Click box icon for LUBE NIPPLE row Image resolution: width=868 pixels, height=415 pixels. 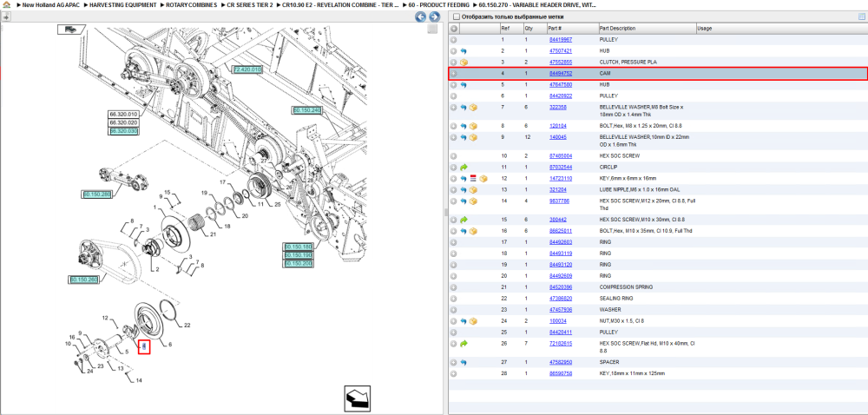pos(473,190)
